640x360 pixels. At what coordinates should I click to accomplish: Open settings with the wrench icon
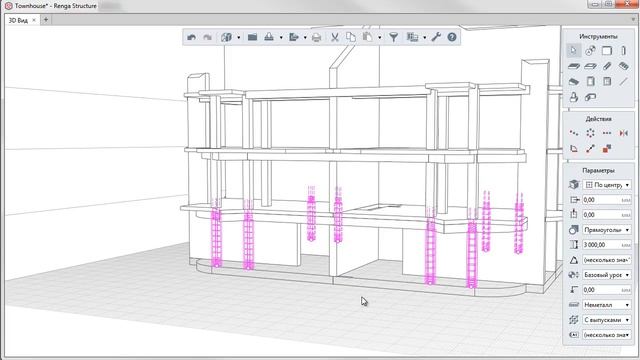coord(436,37)
